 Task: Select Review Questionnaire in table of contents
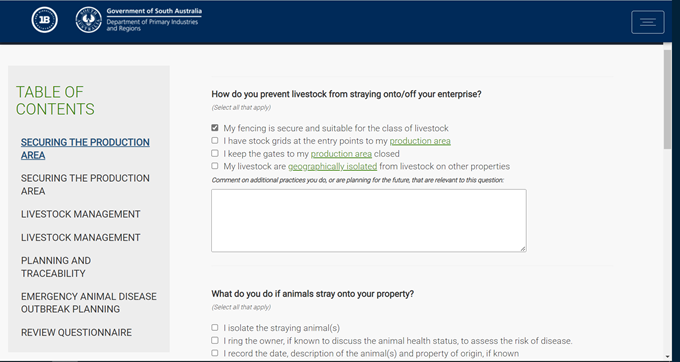(x=76, y=333)
